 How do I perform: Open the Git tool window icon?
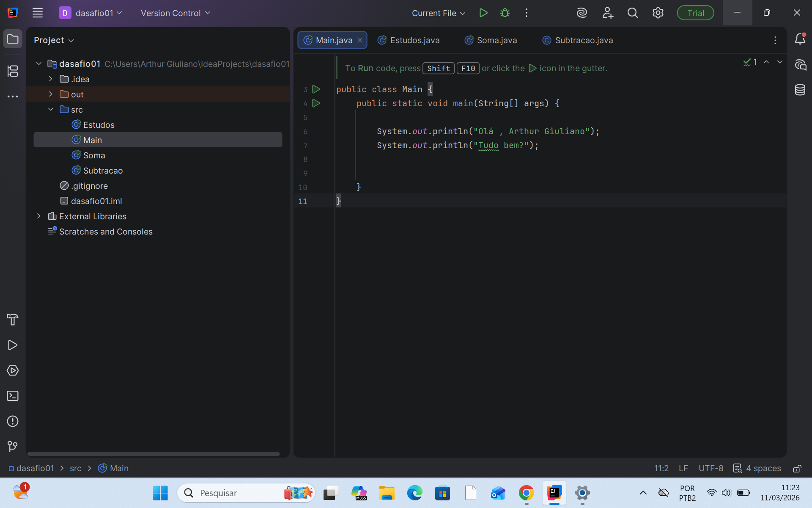pyautogui.click(x=13, y=447)
